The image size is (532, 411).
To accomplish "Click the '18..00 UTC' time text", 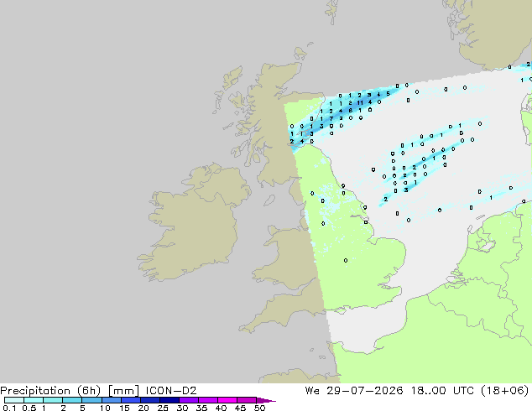I will [x=442, y=391].
